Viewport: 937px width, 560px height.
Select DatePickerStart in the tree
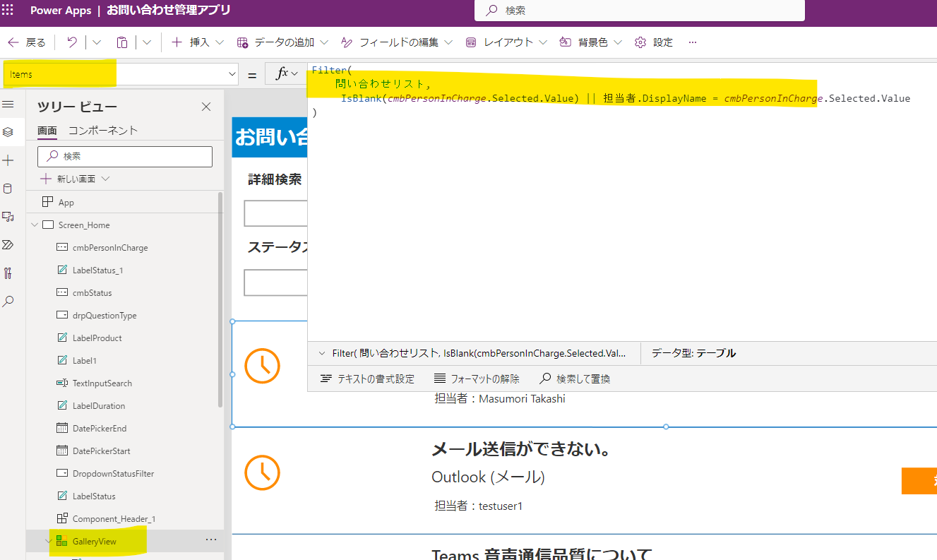coord(102,451)
